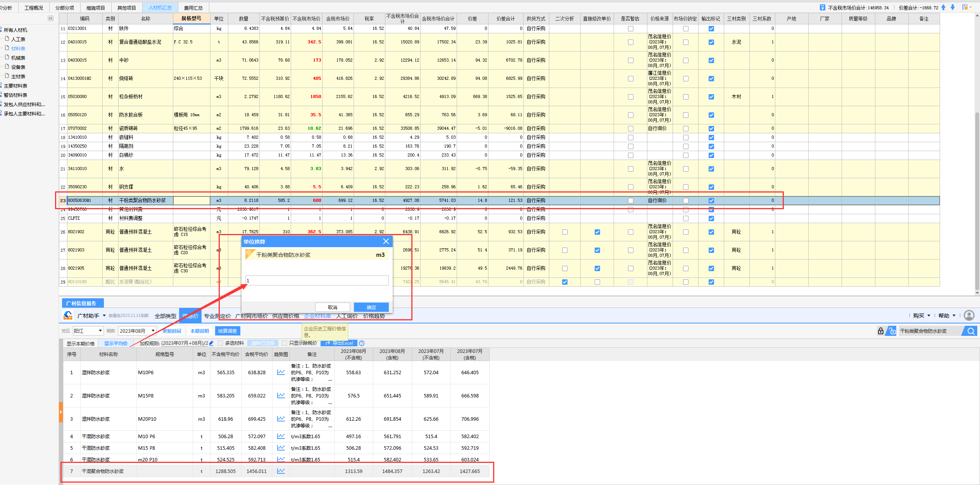Expand the 广材助手 dropdown arrow

click(x=104, y=315)
